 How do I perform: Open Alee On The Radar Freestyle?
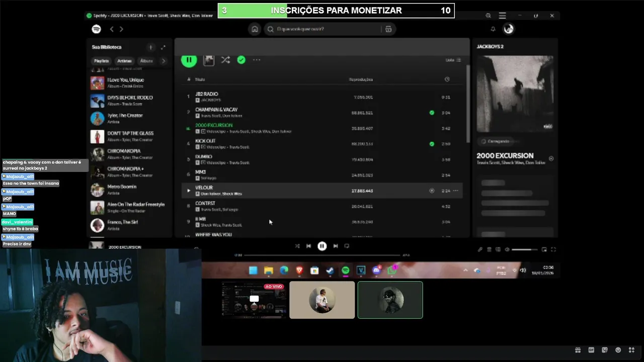130,207
